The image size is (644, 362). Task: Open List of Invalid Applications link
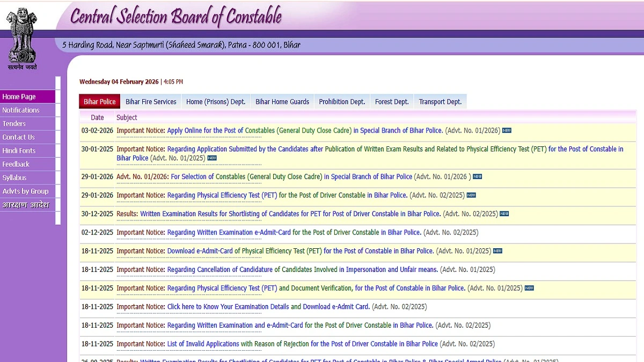pyautogui.click(x=203, y=344)
